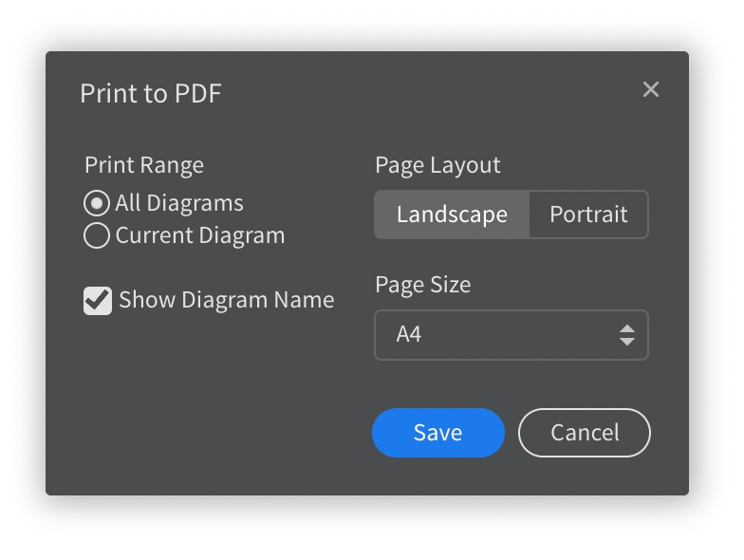Click the A4 value in Page Size
The height and width of the screenshot is (560, 744).
[409, 335]
